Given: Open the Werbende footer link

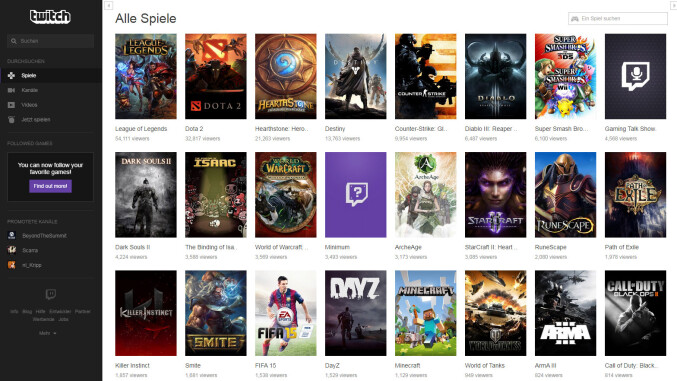Looking at the screenshot, I should click(x=43, y=319).
